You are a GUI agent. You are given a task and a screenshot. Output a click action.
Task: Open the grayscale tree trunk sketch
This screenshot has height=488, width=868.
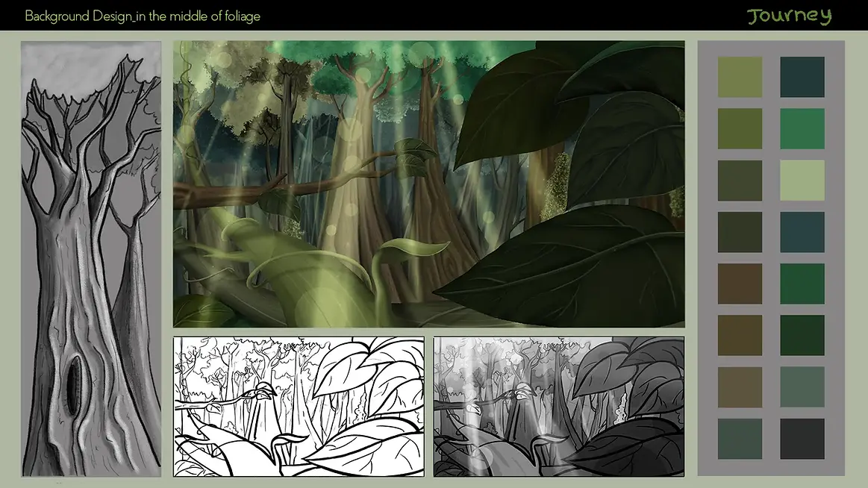pyautogui.click(x=91, y=258)
